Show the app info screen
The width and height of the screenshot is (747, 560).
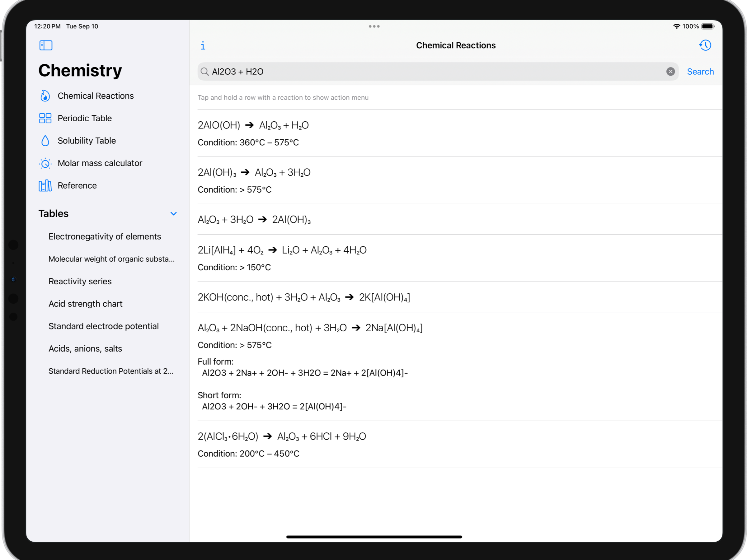click(203, 45)
